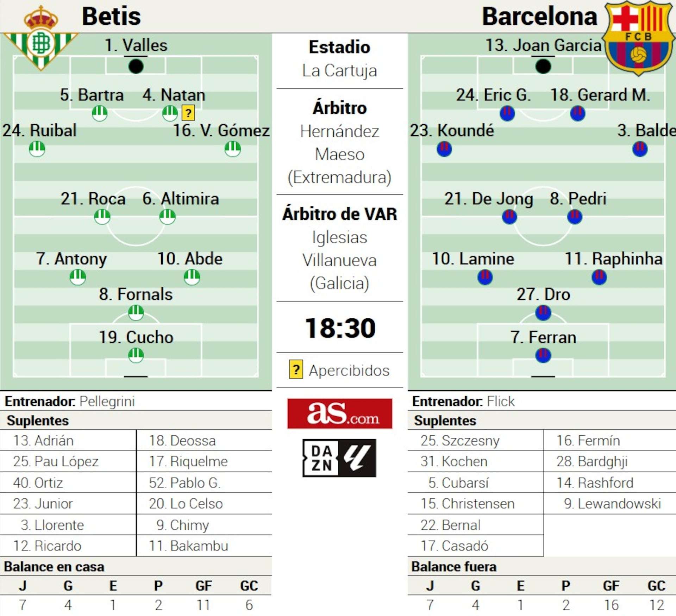
Task: Click Lamine's blue player marker
Action: click(485, 277)
